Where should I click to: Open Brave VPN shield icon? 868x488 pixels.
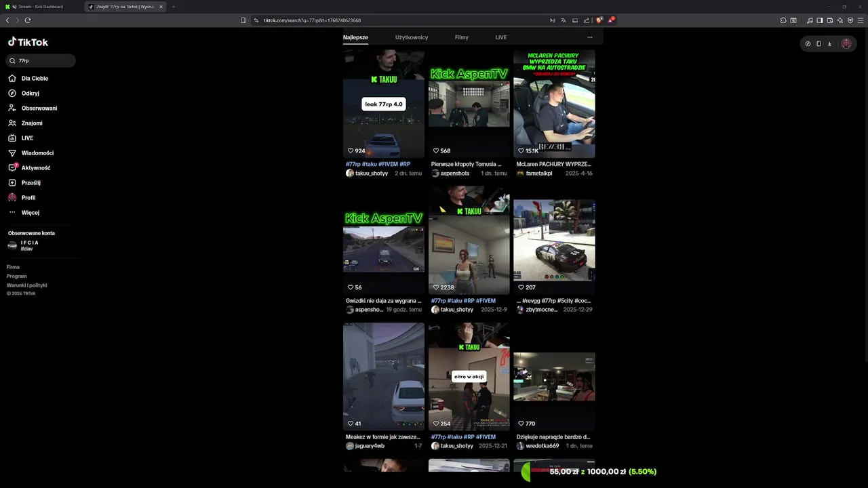point(850,20)
